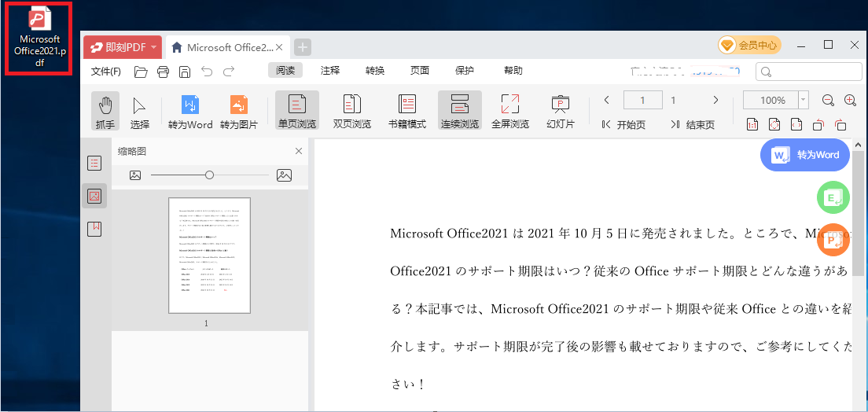This screenshot has width=868, height=412.
Task: Open the 文件(F) menu
Action: 105,72
